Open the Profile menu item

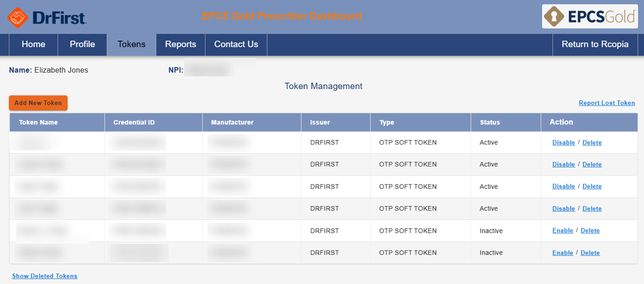tap(82, 44)
